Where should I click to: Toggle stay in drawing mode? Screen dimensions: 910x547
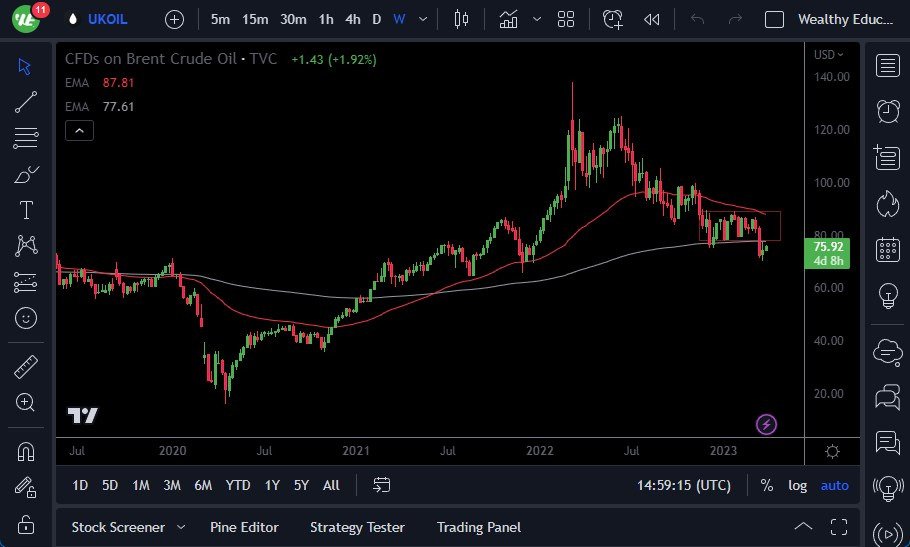pyautogui.click(x=26, y=487)
